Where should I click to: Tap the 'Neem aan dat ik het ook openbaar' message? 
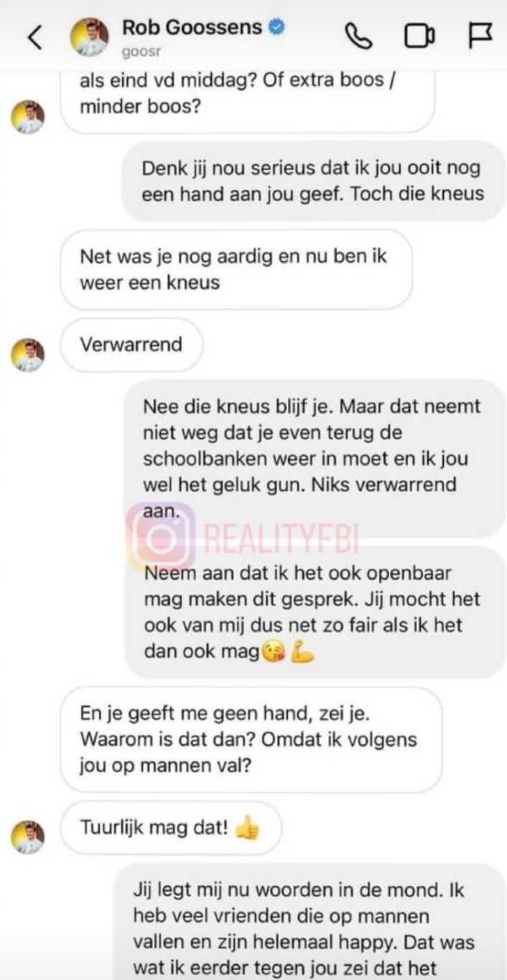(x=315, y=613)
